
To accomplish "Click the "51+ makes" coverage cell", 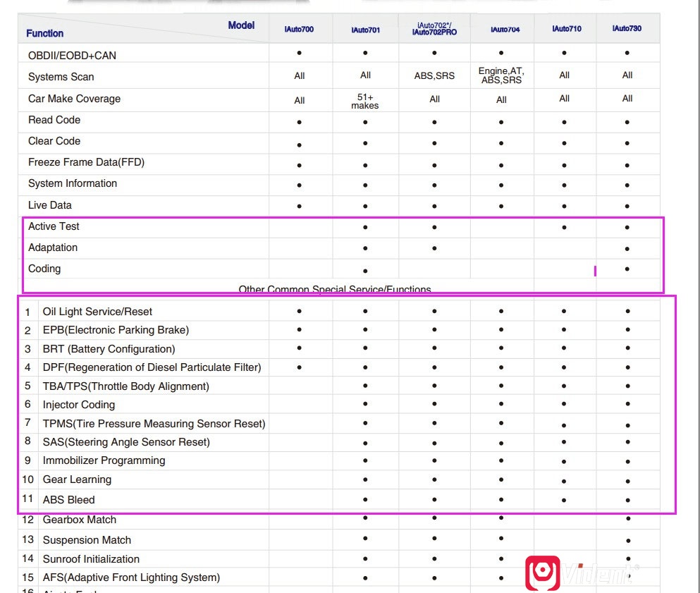I will click(365, 102).
